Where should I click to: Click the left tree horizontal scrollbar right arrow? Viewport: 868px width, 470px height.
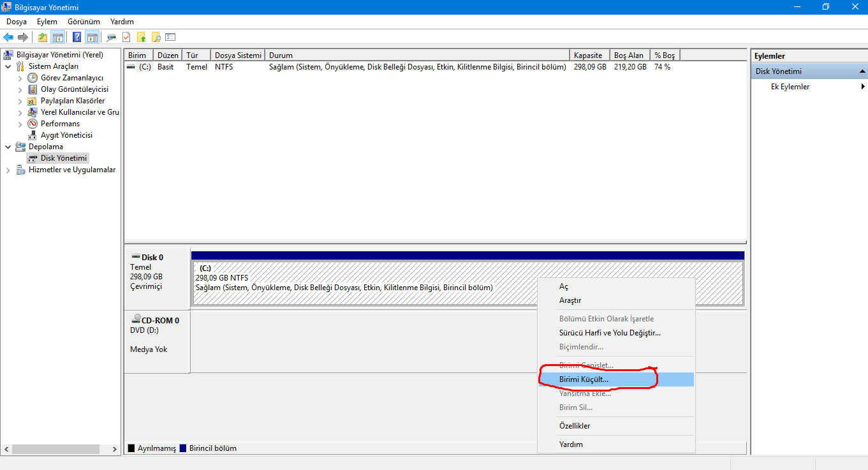tap(115, 449)
